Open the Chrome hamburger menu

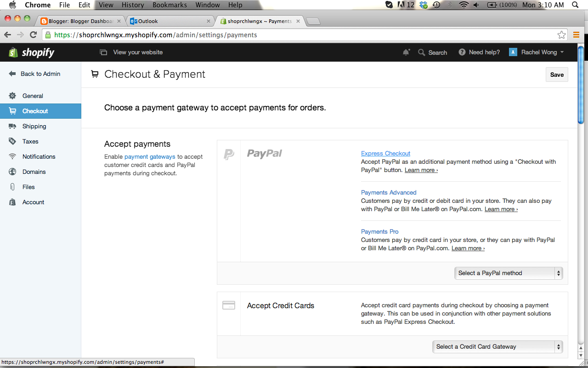[576, 35]
